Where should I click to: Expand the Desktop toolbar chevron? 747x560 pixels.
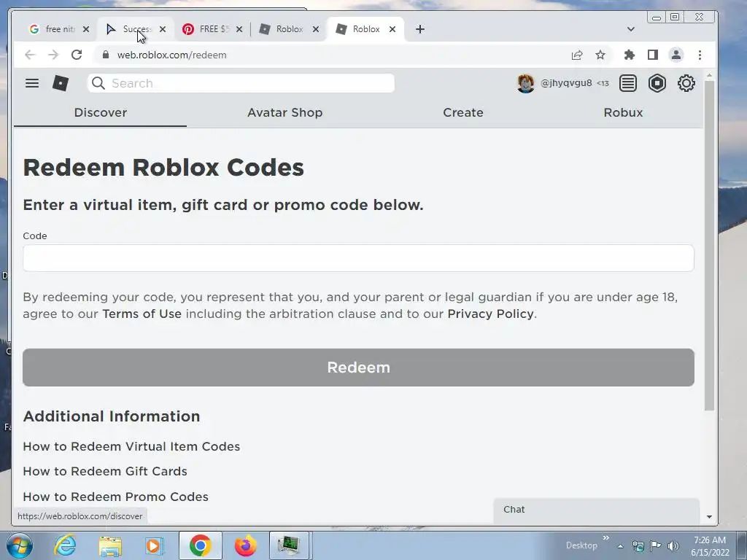click(x=605, y=538)
